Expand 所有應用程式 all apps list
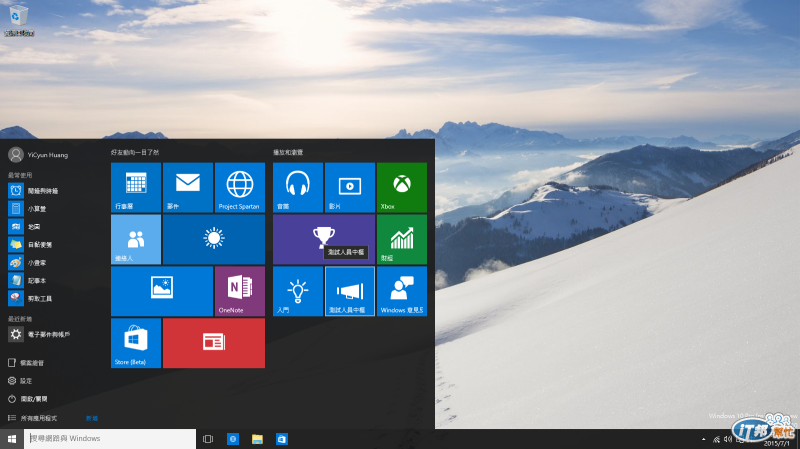The width and height of the screenshot is (800, 449). pyautogui.click(x=32, y=418)
